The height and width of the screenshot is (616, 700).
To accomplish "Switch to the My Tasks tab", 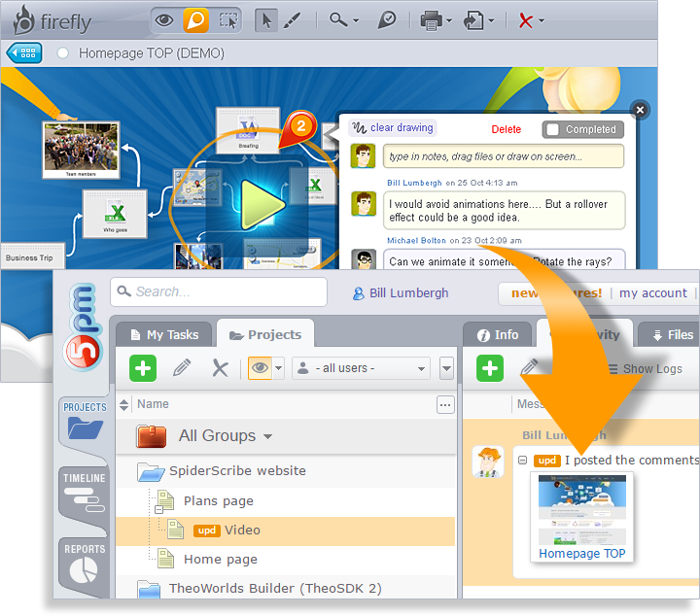I will pyautogui.click(x=162, y=334).
